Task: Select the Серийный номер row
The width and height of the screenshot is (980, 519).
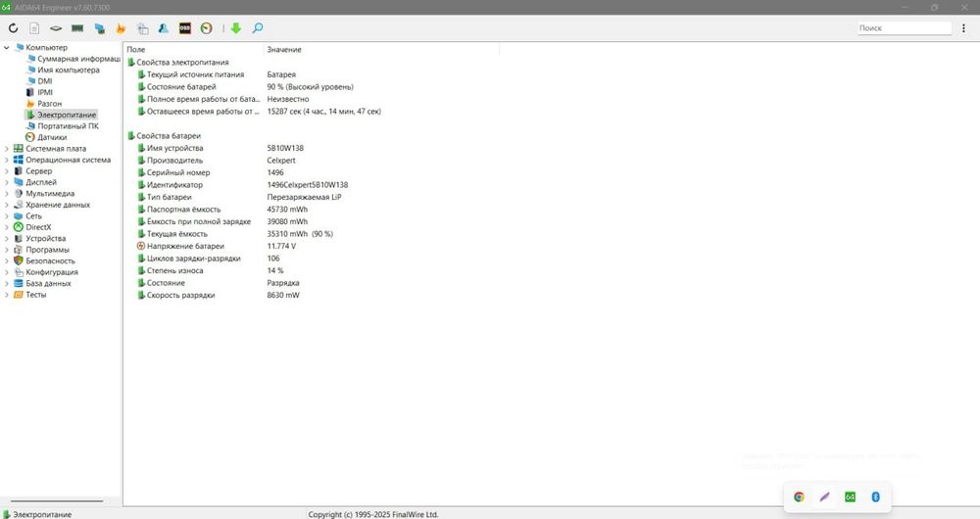Action: 211,172
